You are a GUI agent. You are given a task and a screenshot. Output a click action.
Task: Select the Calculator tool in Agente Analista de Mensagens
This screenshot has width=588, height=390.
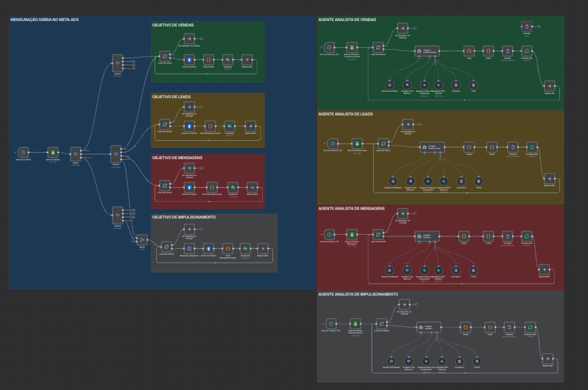[x=455, y=270]
